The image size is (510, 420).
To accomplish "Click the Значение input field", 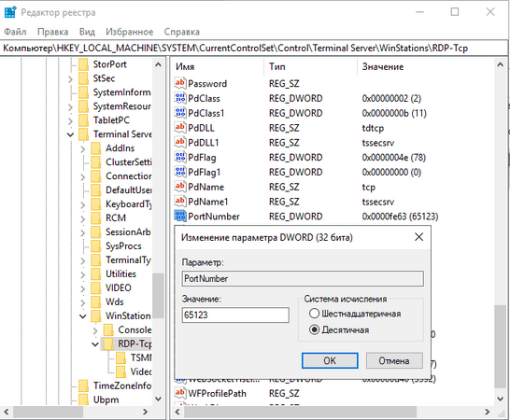I will coord(235,315).
